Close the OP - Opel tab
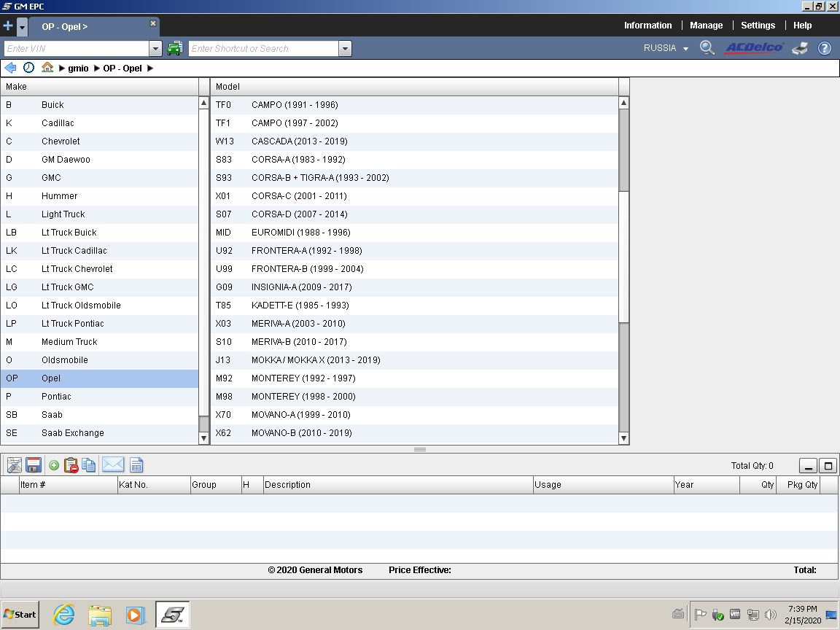 pos(152,23)
